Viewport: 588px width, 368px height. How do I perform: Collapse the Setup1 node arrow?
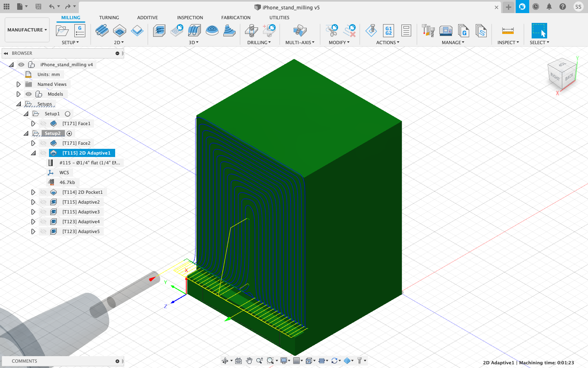coord(26,114)
